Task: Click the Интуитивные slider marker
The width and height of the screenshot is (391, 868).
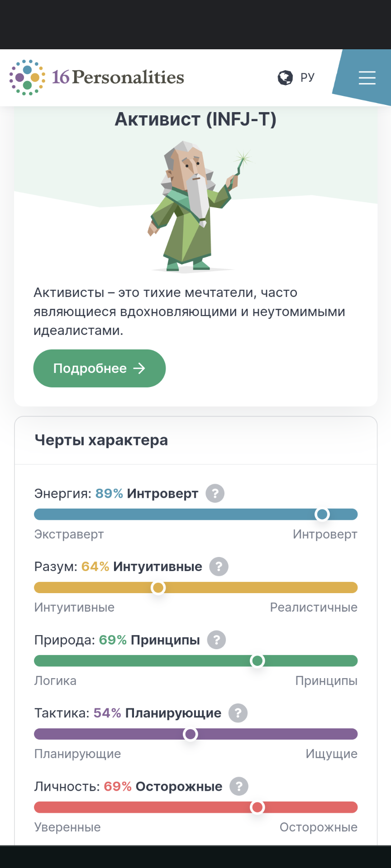Action: 158,587
